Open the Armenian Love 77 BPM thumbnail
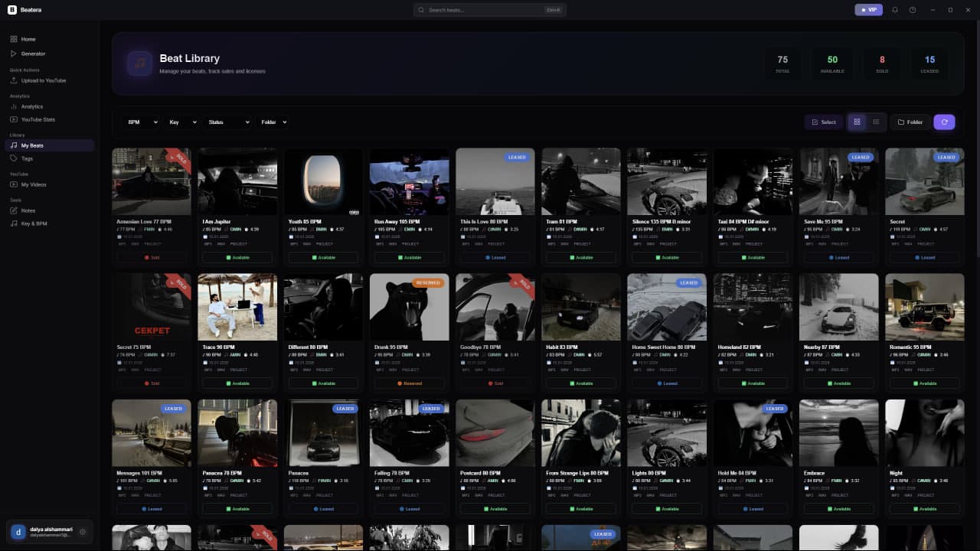The image size is (980, 551). 151,181
